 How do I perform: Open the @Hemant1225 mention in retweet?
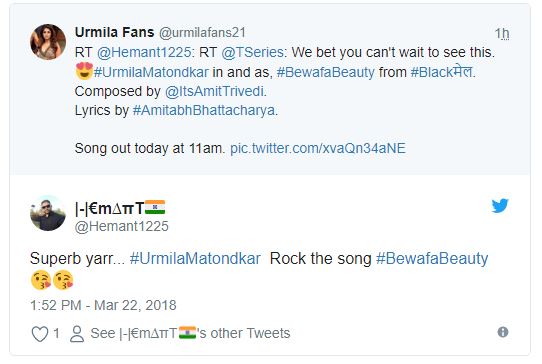coord(144,53)
